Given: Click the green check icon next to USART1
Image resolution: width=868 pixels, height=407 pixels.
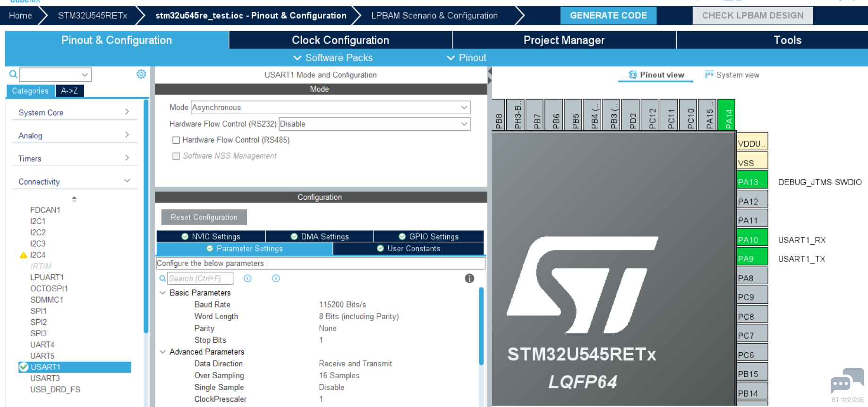Looking at the screenshot, I should pos(24,367).
